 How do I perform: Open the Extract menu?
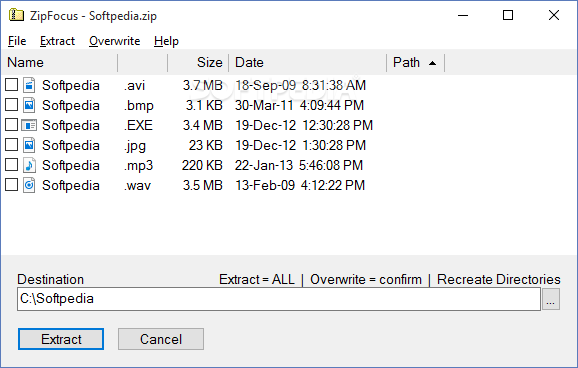[57, 41]
